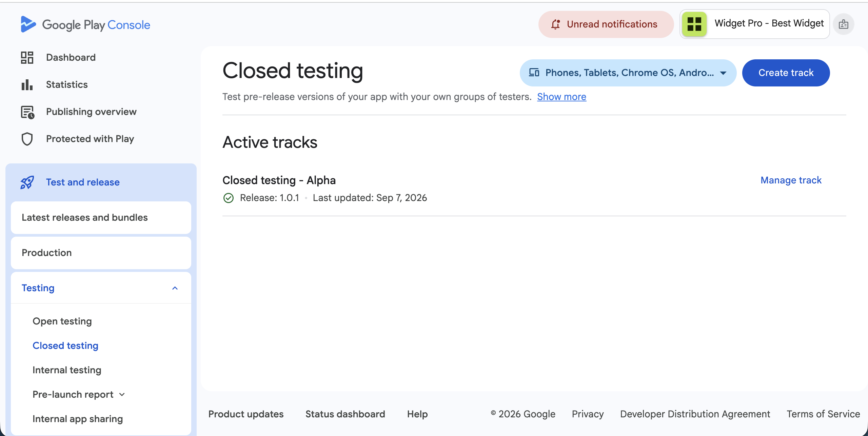868x436 pixels.
Task: Open Publishing overview
Action: 91,112
